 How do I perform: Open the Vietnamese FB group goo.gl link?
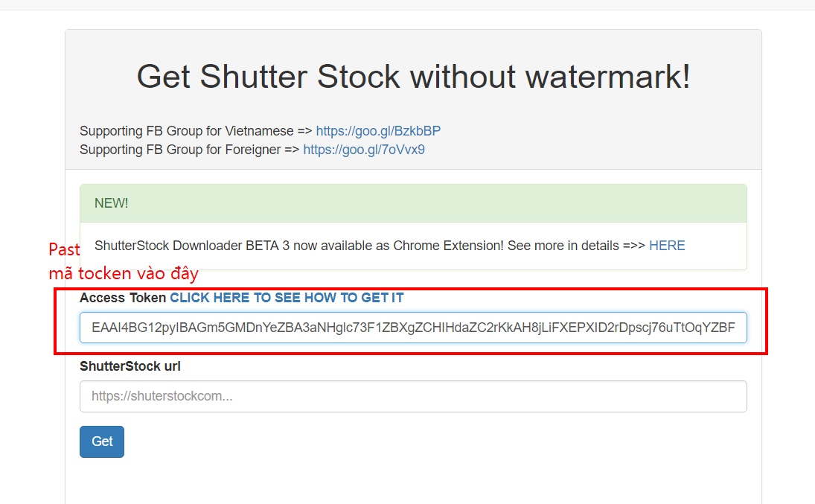(x=378, y=131)
